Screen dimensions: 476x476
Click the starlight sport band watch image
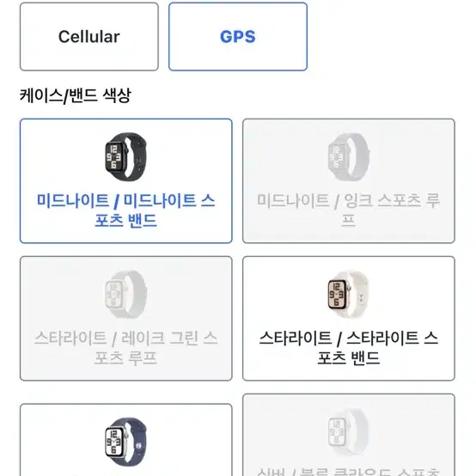click(348, 294)
